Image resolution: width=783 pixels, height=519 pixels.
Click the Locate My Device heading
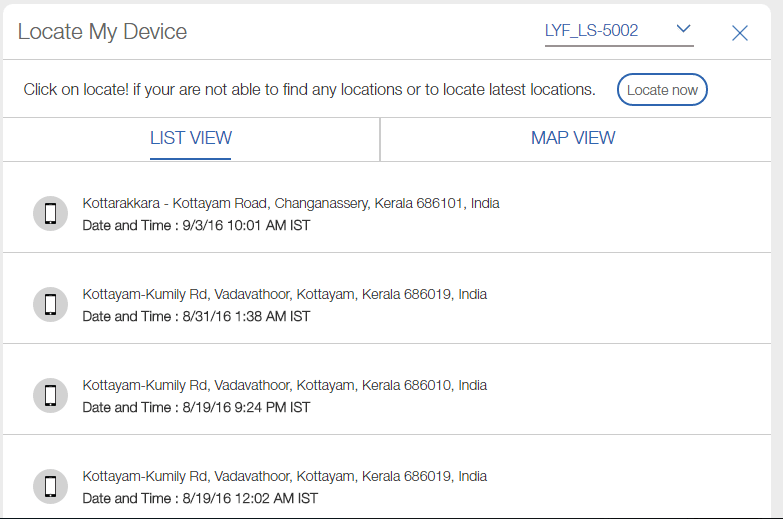pos(102,32)
